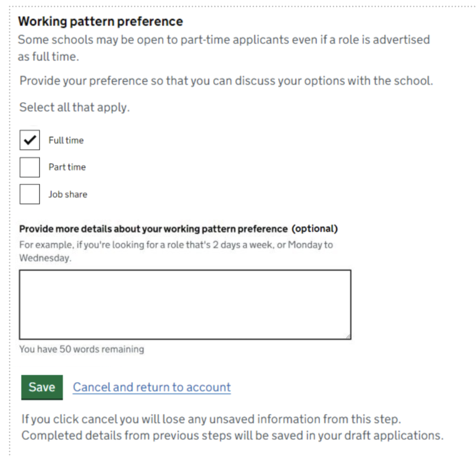Image resolution: width=476 pixels, height=456 pixels.
Task: Click 'Select all that apply' instruction
Action: (x=74, y=107)
